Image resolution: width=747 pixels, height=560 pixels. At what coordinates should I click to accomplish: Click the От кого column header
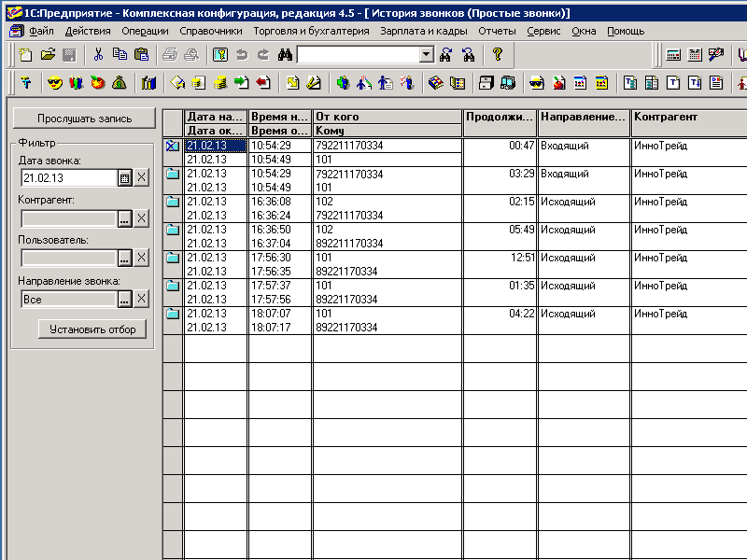(387, 117)
